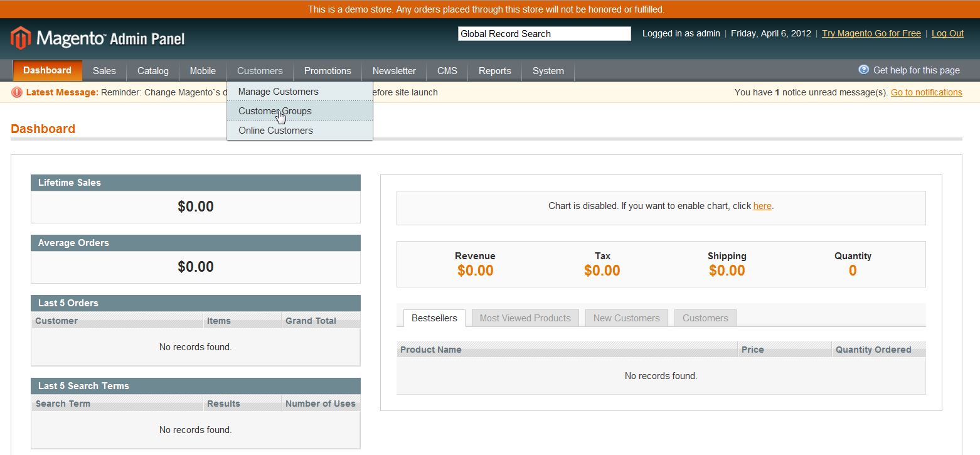This screenshot has height=455, width=980.
Task: Open the Reports menu
Action: pos(494,71)
